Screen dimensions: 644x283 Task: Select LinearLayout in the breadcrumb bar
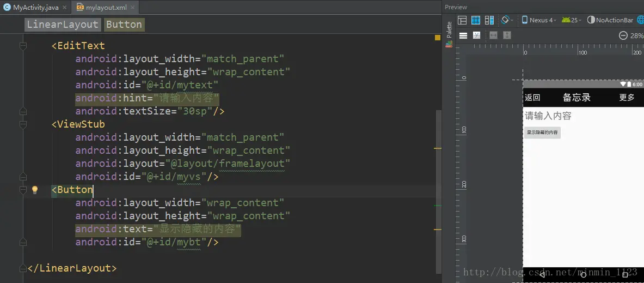(x=63, y=25)
